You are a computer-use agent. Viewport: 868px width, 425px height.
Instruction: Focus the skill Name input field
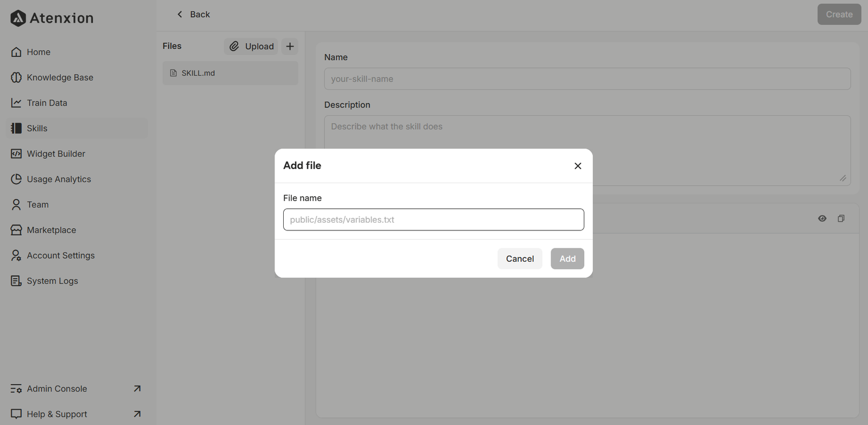click(x=588, y=79)
